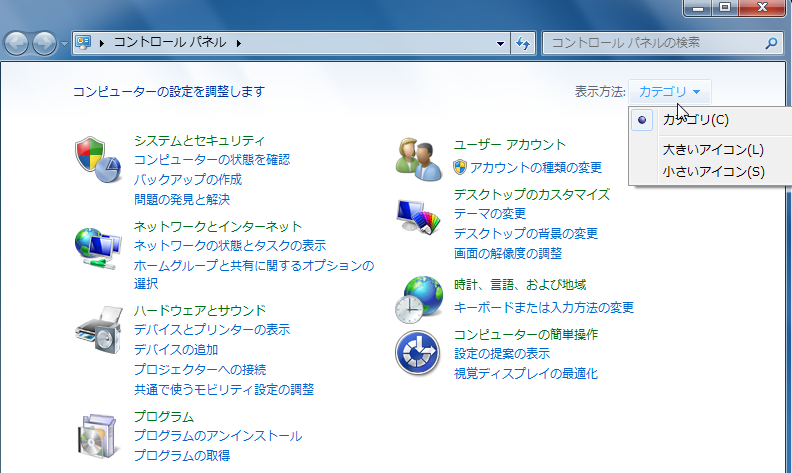Maximize the Control Panel window
The height and width of the screenshot is (473, 792).
coord(725,8)
